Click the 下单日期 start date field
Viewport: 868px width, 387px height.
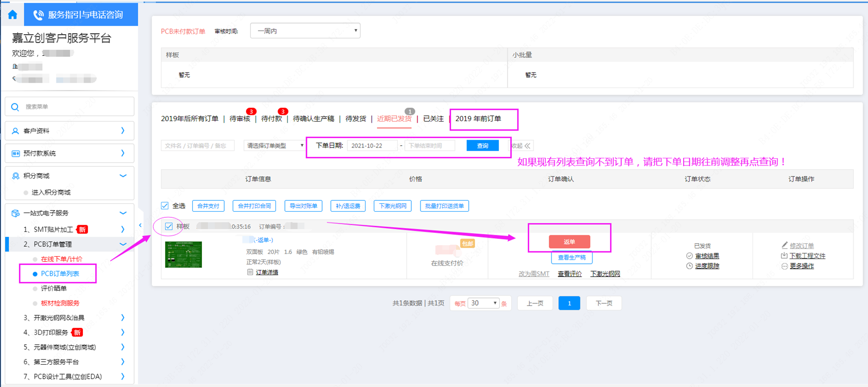click(372, 146)
